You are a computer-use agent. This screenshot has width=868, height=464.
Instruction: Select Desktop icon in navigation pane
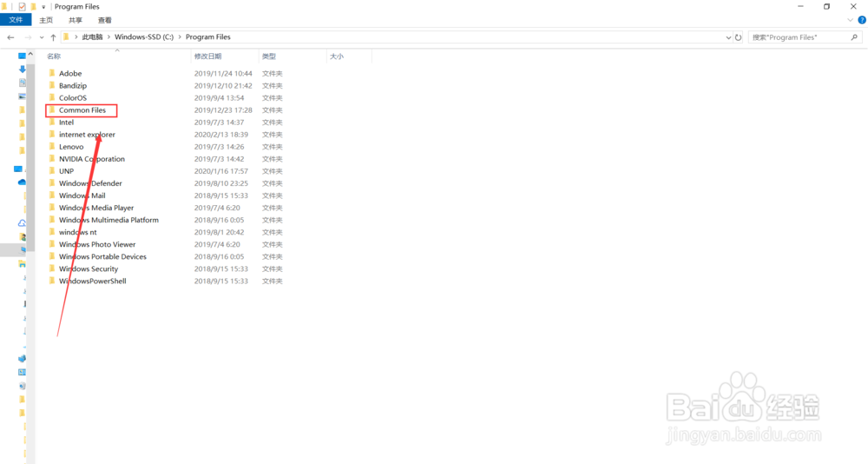pos(22,56)
